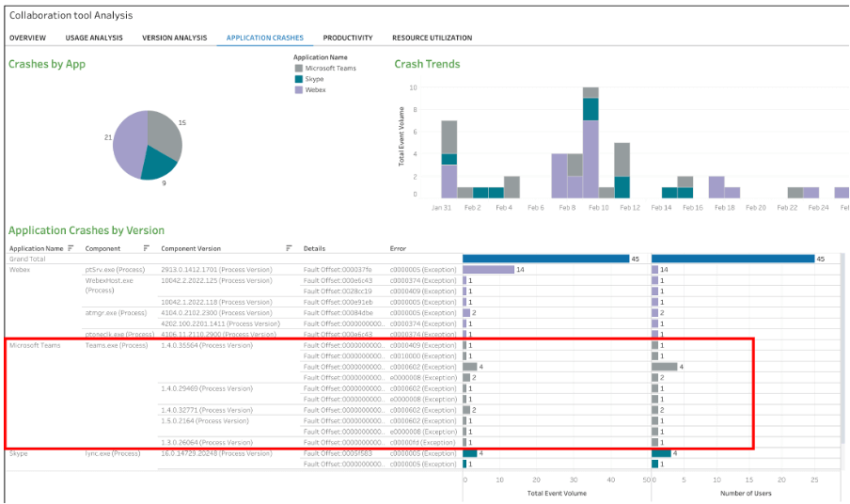Click the Component column header
Screen dimensions: 850x504
tap(103, 248)
